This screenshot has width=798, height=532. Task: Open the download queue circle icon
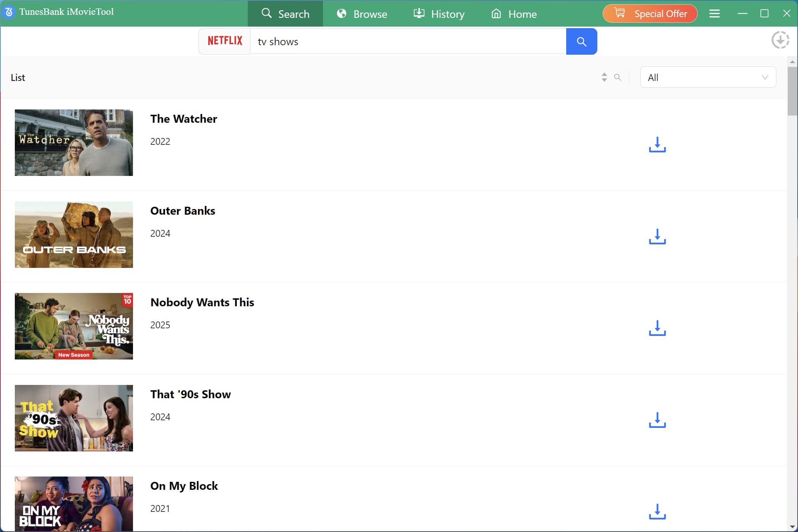click(780, 40)
